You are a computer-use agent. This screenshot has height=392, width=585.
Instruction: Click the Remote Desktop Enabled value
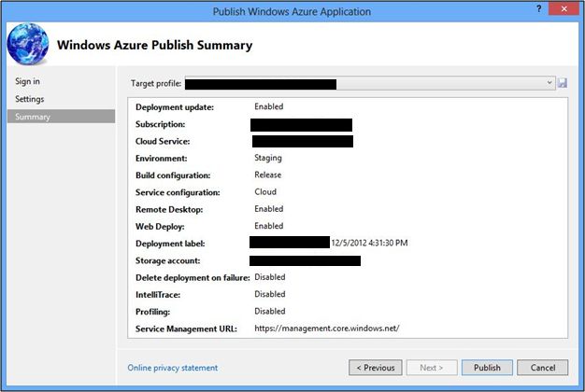pyautogui.click(x=269, y=209)
